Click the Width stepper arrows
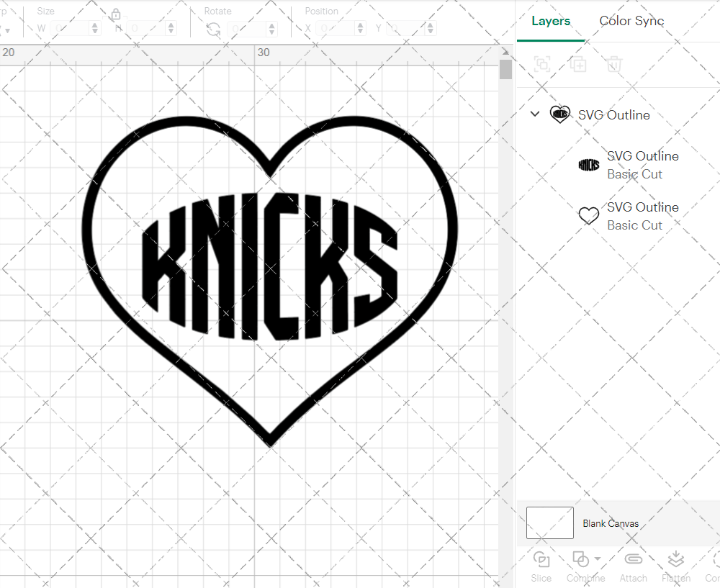720x588 pixels. tap(95, 29)
